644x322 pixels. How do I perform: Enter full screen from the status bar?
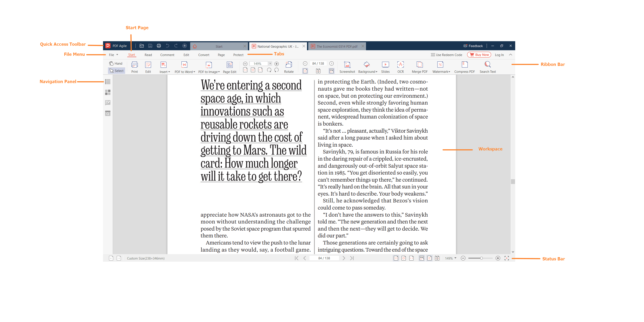pos(506,258)
